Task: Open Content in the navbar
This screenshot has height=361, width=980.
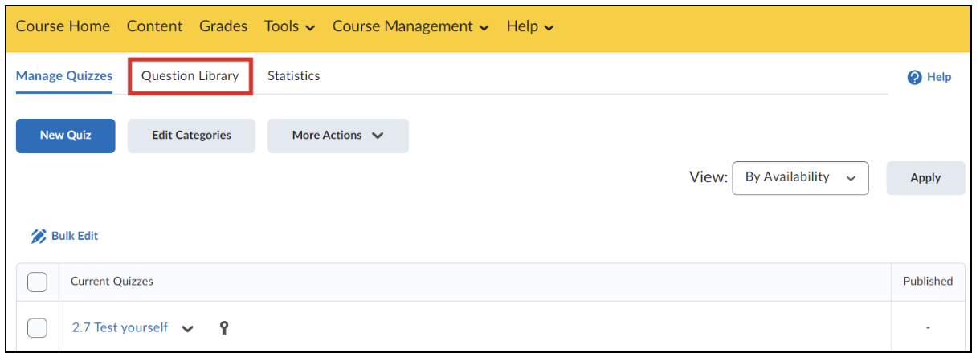Action: 154,26
